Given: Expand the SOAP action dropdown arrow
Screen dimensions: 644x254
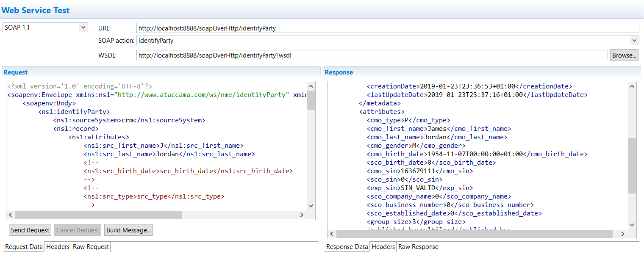Looking at the screenshot, I should (x=635, y=40).
